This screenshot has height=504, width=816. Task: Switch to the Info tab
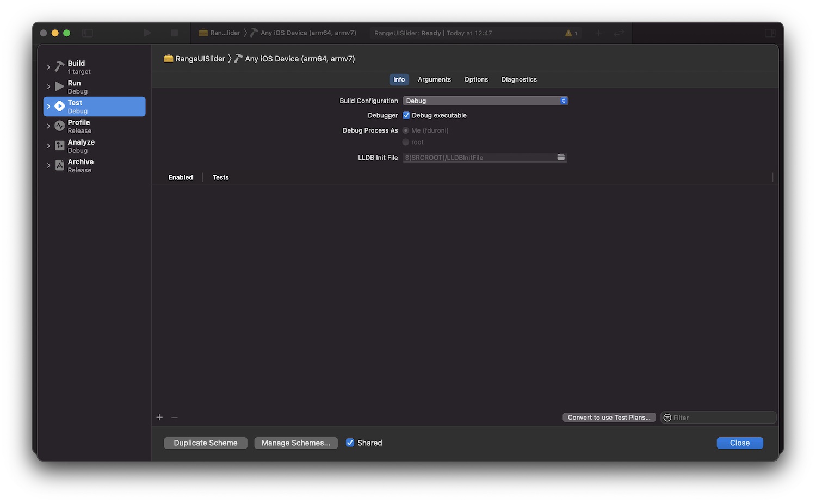tap(399, 79)
